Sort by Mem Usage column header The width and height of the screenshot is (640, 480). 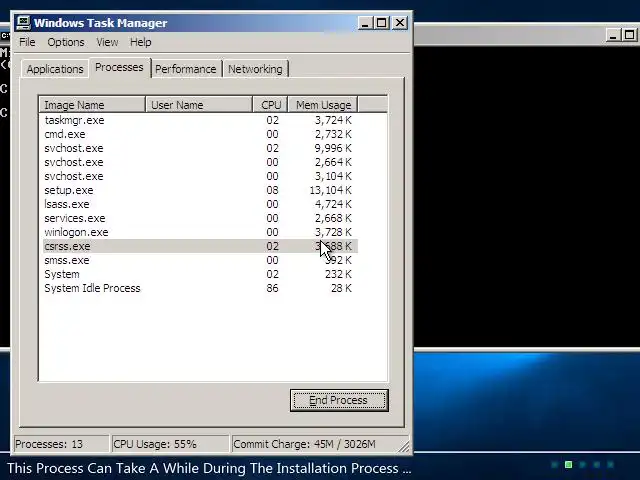click(323, 105)
